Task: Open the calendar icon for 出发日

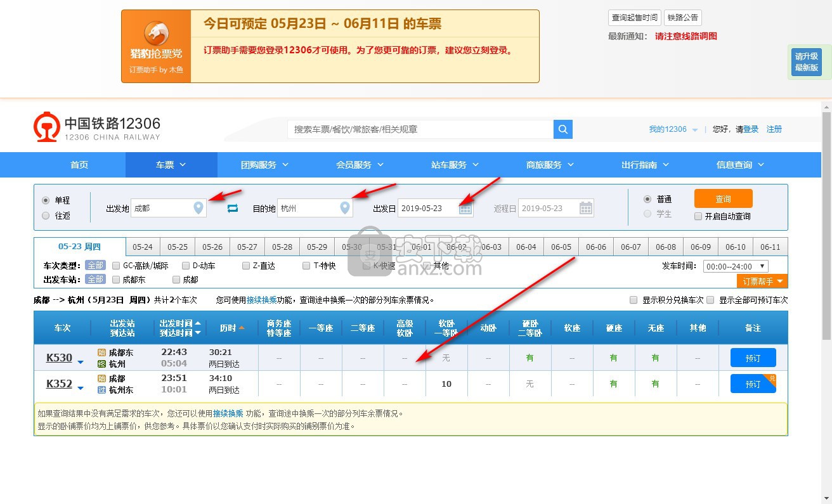Action: pos(465,208)
